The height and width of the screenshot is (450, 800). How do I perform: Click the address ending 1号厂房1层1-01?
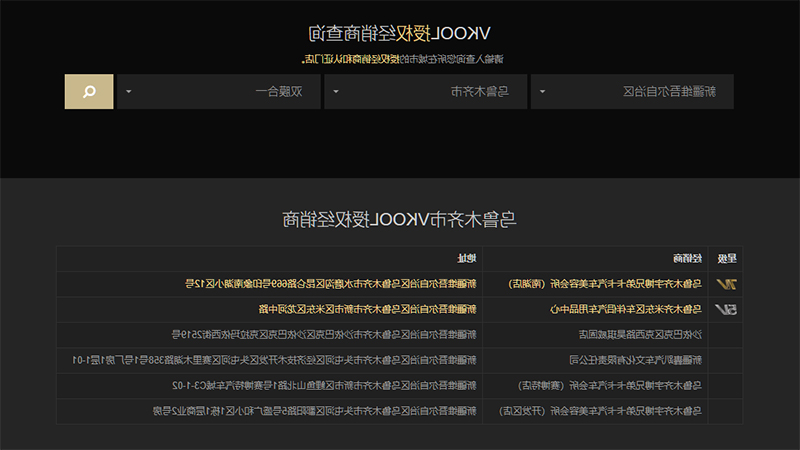tap(274, 360)
